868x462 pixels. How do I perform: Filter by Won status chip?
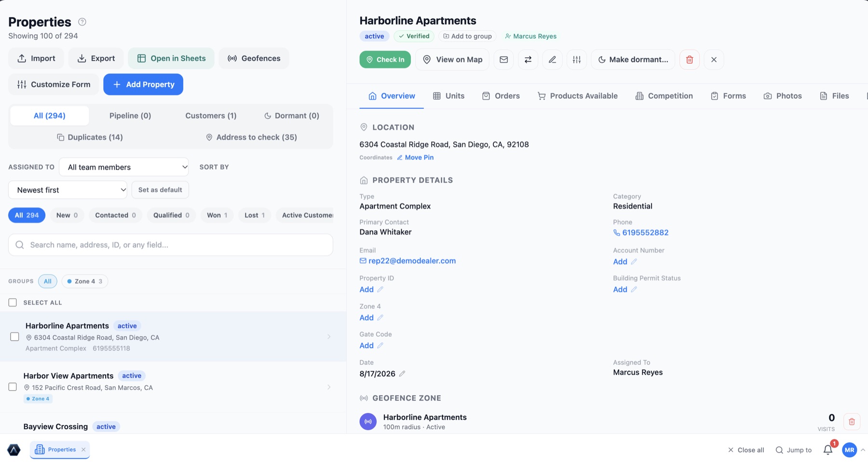pyautogui.click(x=217, y=215)
